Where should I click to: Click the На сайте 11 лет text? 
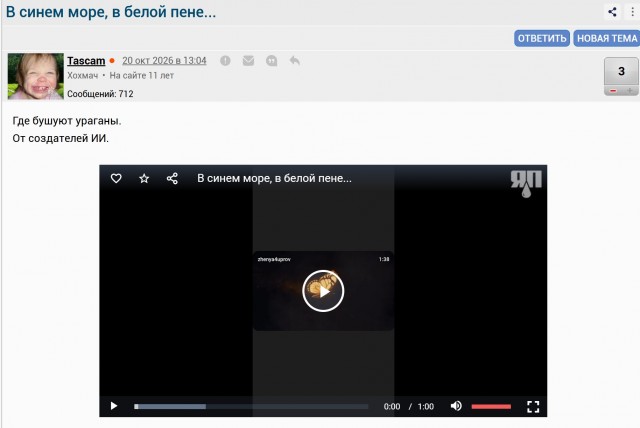[142, 75]
